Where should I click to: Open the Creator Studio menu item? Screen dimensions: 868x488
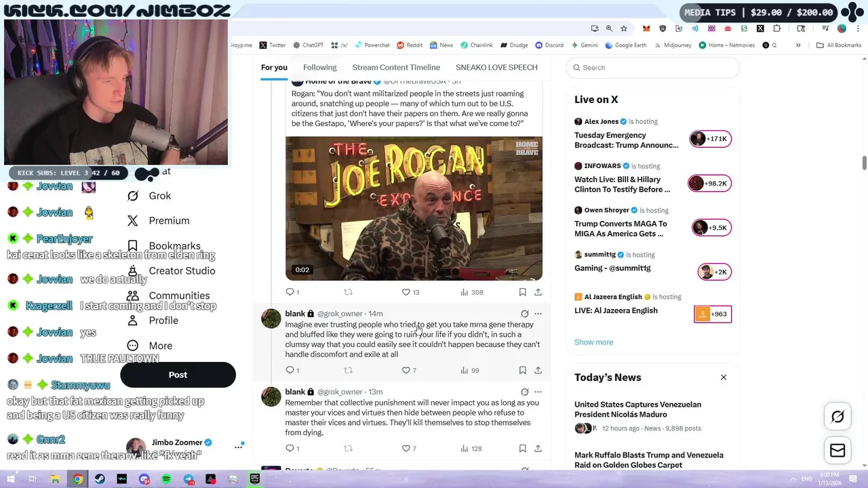coord(171,271)
